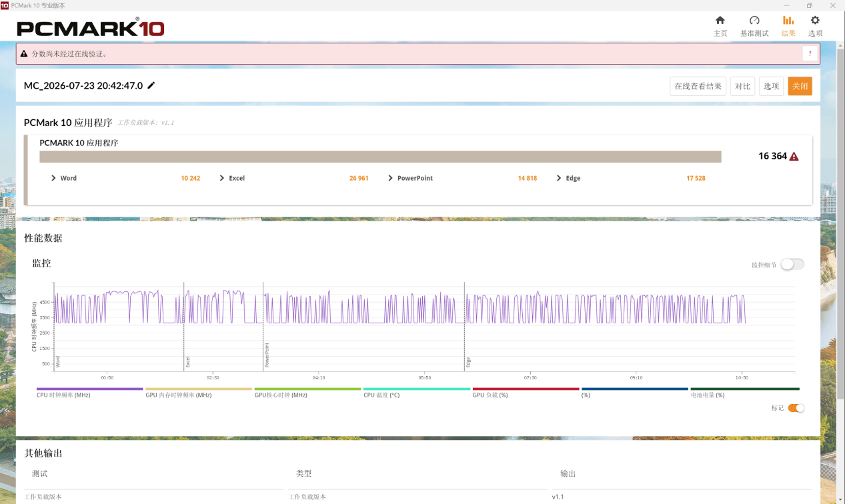Screen dimensions: 845x504
Task: Click the pencil icon to rename result
Action: point(151,85)
